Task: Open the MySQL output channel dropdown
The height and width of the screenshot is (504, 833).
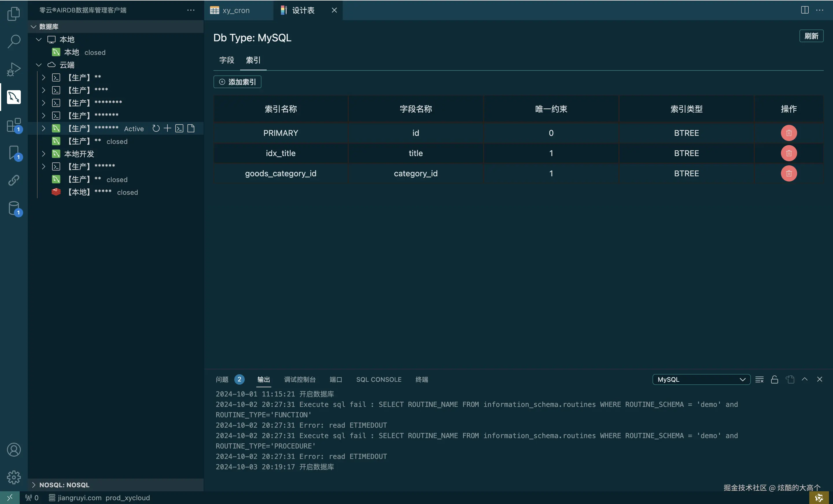Action: tap(701, 379)
